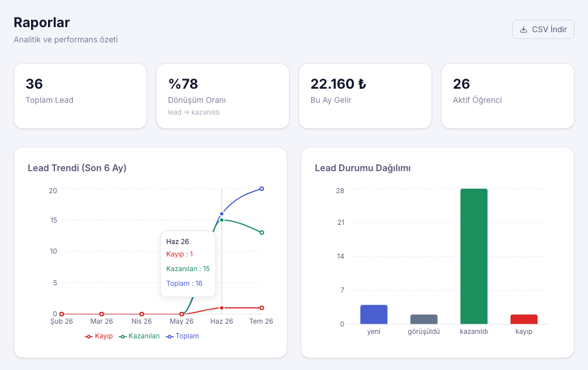The width and height of the screenshot is (588, 370).
Task: Click the "kazanıldı" bar chart axis label
Action: [474, 332]
